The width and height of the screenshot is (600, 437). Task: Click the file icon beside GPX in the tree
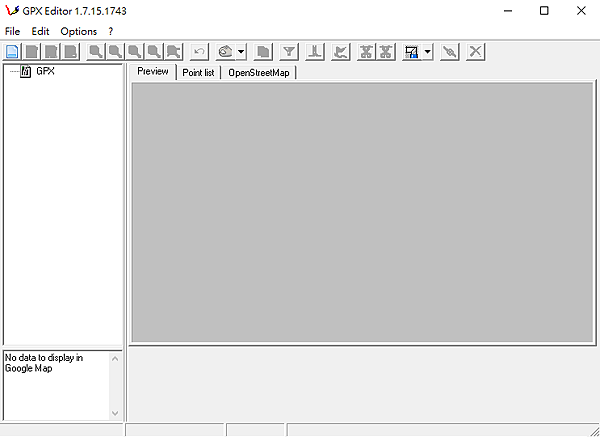(26, 71)
